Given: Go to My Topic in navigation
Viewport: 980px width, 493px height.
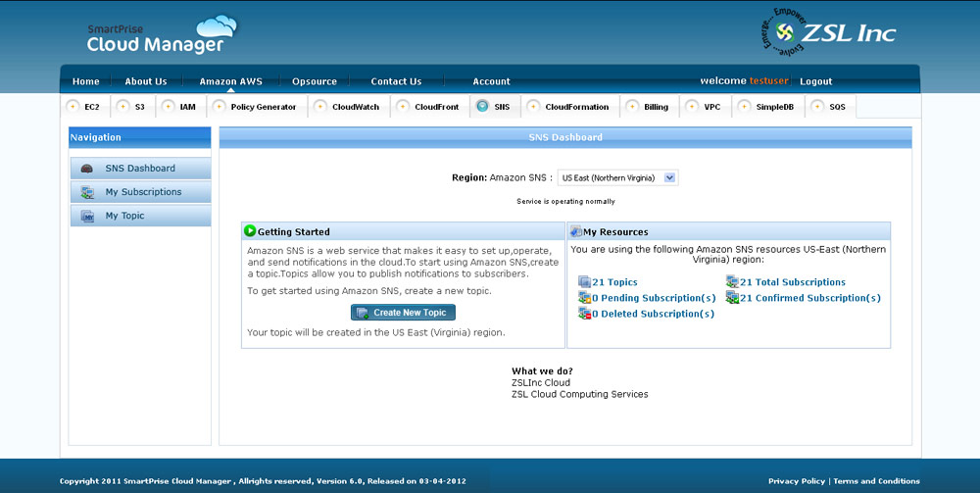Looking at the screenshot, I should [140, 217].
